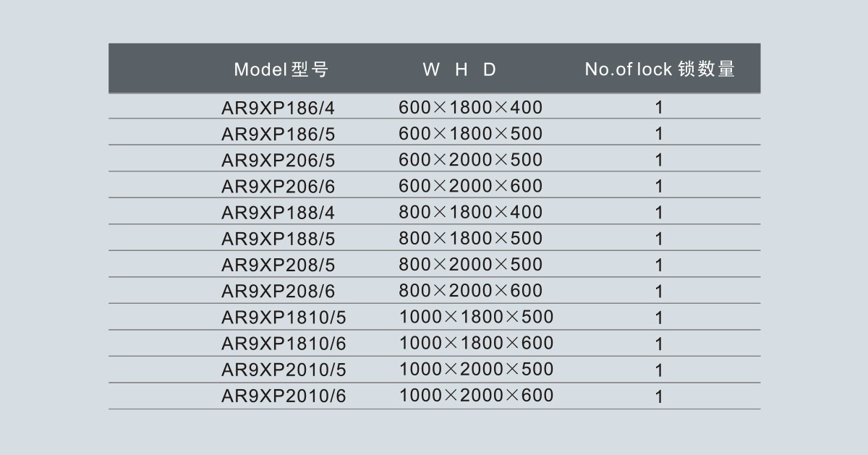Click lock count for AR9XP186/4 row
The width and height of the screenshot is (868, 455).
[658, 109]
